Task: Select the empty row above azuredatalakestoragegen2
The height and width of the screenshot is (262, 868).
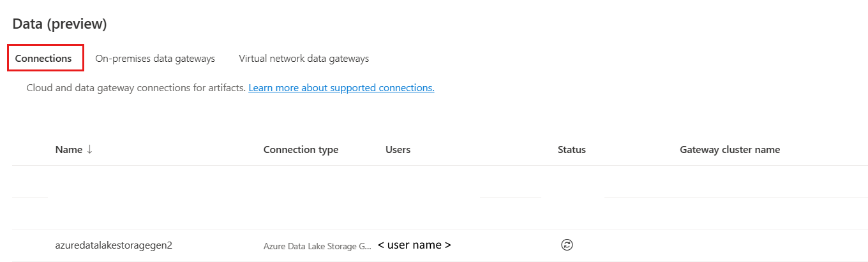Action: pos(440,214)
